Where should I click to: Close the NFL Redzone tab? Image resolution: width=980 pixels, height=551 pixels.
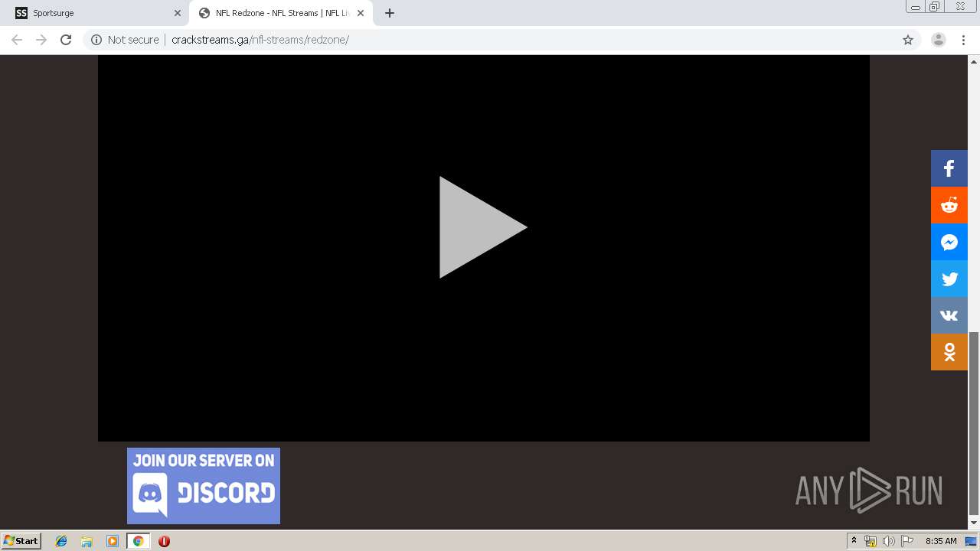coord(361,13)
